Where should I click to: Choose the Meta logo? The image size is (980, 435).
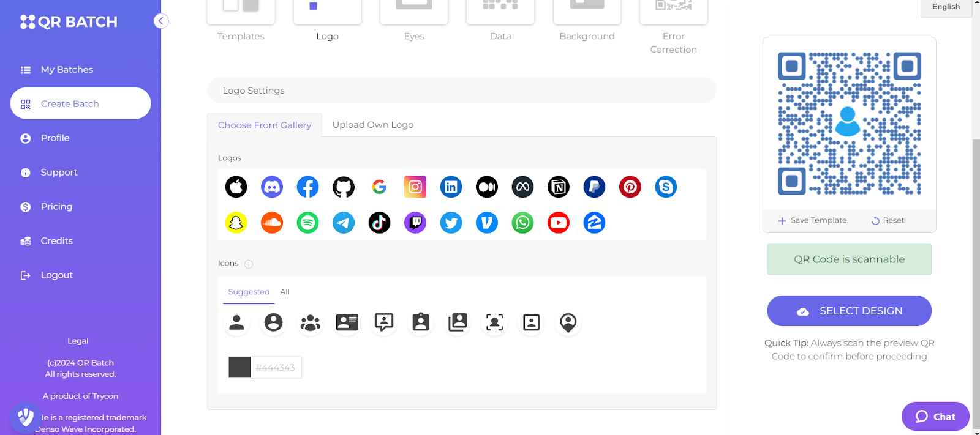point(522,187)
